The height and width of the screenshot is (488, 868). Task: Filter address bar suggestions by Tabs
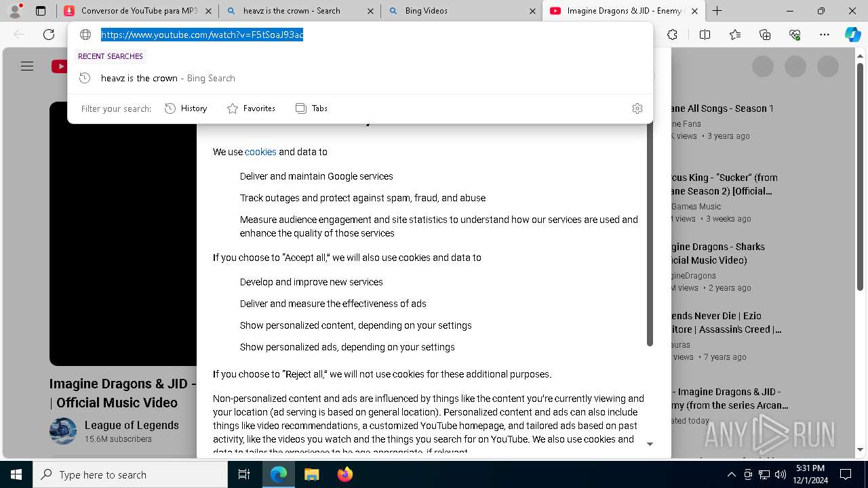[x=312, y=108]
